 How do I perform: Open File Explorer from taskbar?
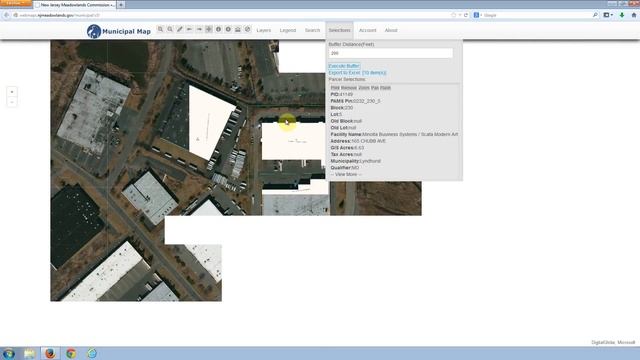(29, 353)
